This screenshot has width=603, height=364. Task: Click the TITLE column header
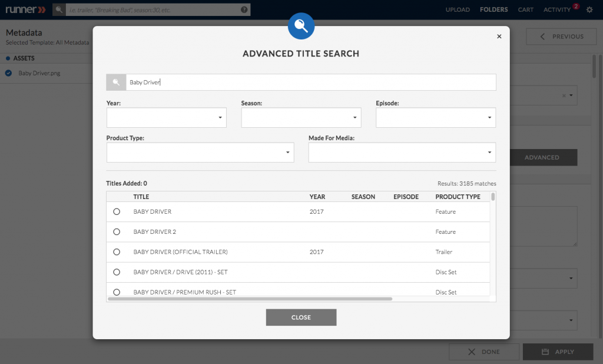141,197
